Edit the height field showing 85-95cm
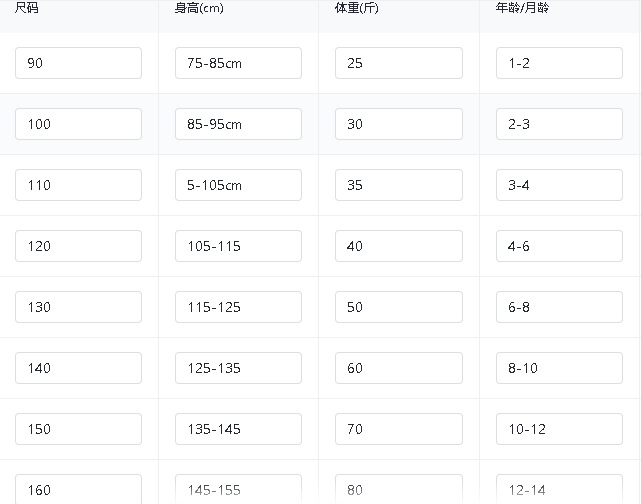Screen dimensions: 641x504 [x=238, y=124]
